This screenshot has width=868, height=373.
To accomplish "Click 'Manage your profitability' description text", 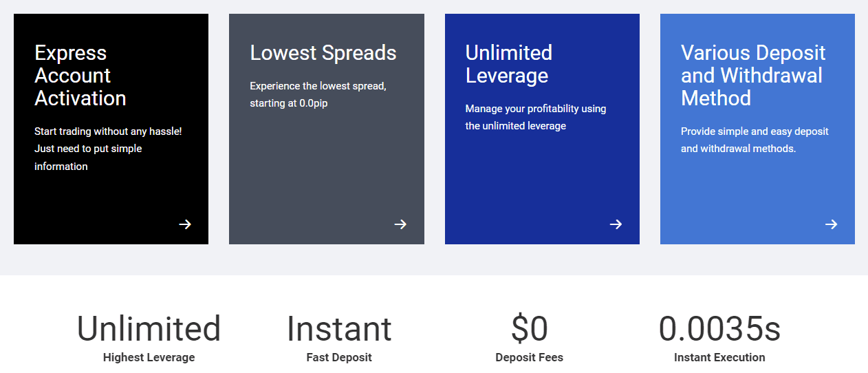I will click(535, 117).
